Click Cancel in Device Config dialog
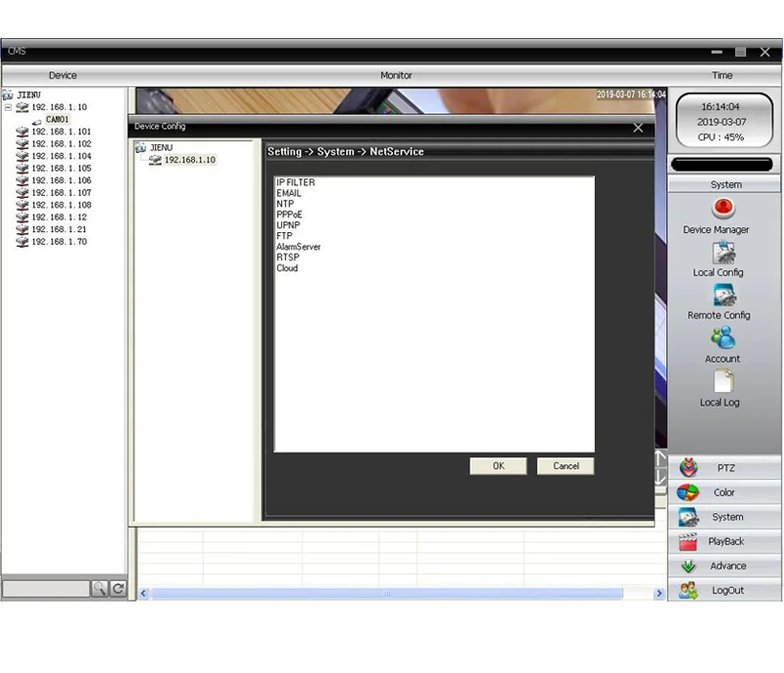Screen dimensions: 784x673 pos(565,465)
